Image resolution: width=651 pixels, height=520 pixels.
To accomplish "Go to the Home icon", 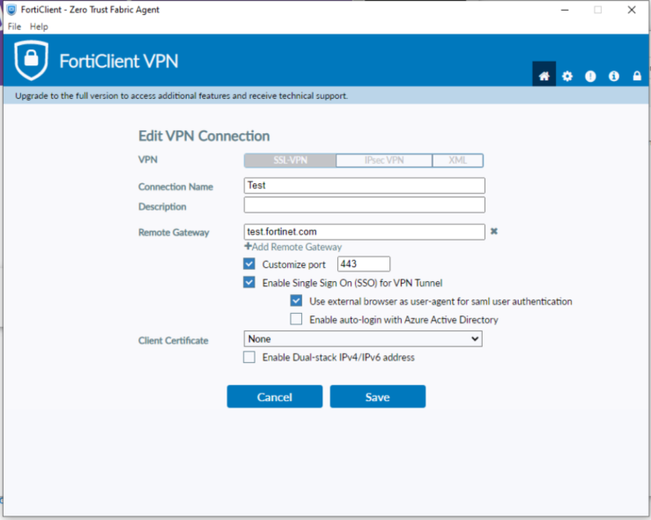I will coord(544,76).
